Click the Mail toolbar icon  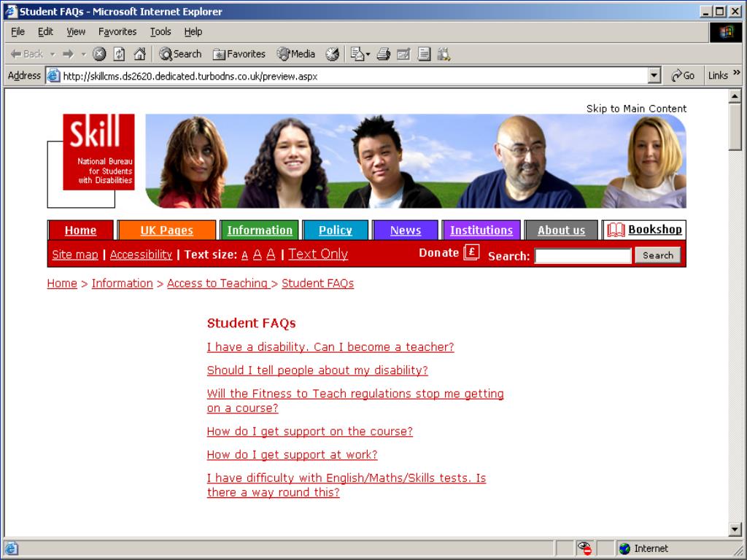tap(357, 54)
